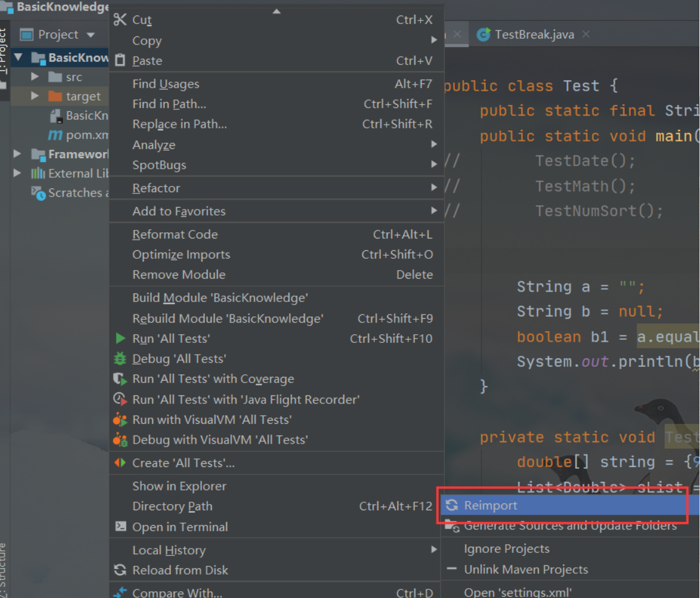Expand the target folder node
The image size is (700, 598).
click(x=35, y=96)
